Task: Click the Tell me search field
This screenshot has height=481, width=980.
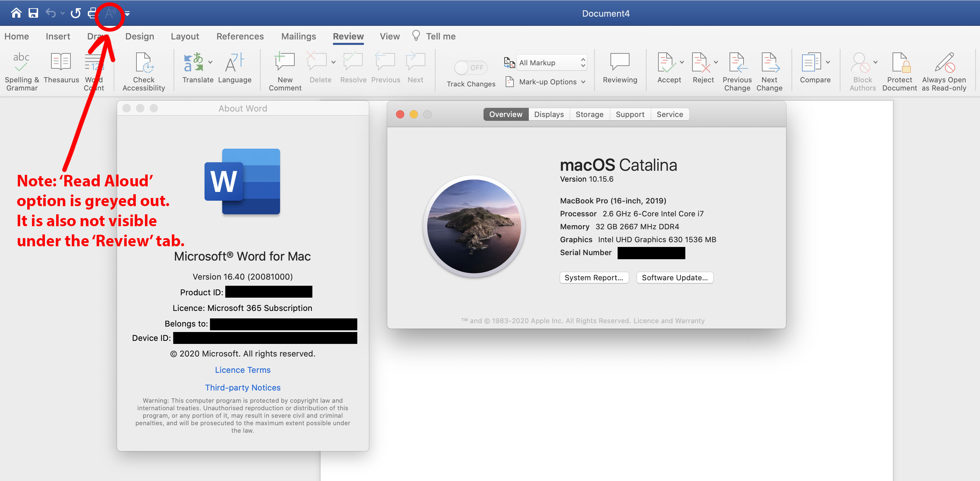Action: point(440,36)
